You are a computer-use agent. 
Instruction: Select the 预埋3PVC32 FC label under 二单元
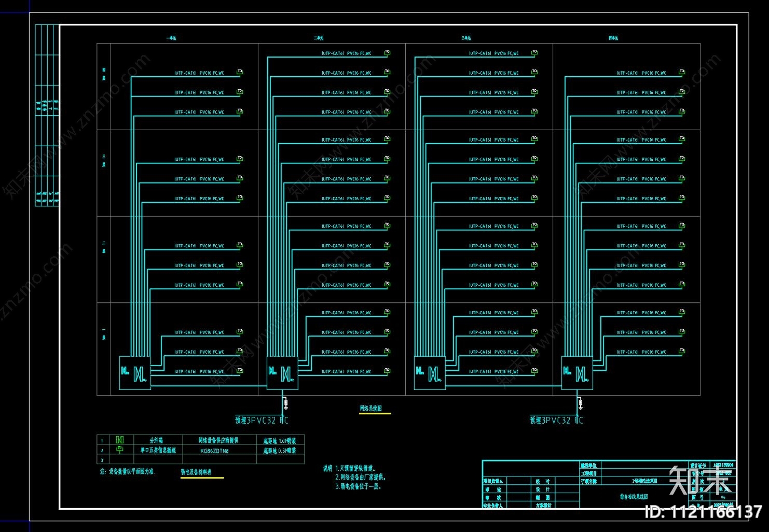tap(262, 421)
